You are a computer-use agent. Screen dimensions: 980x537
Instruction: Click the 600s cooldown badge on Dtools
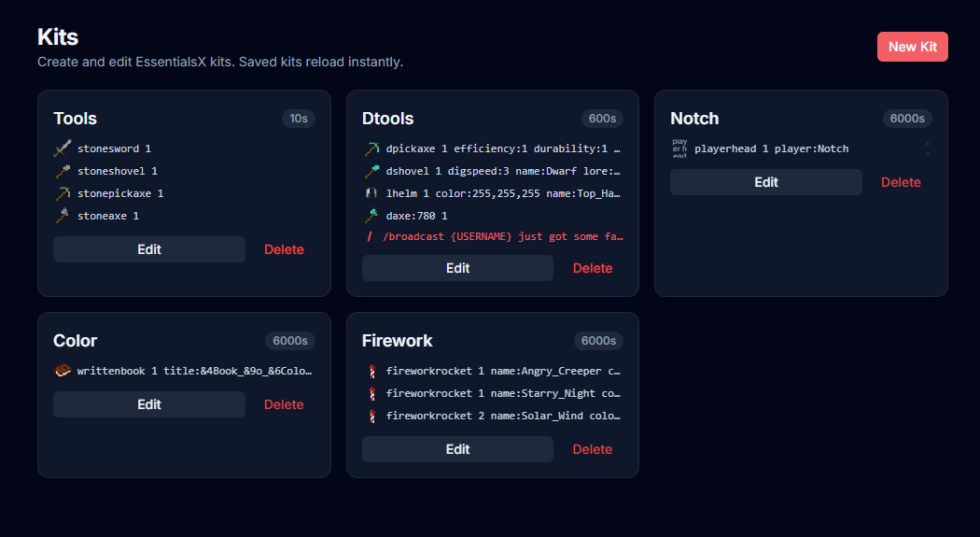pyautogui.click(x=603, y=119)
